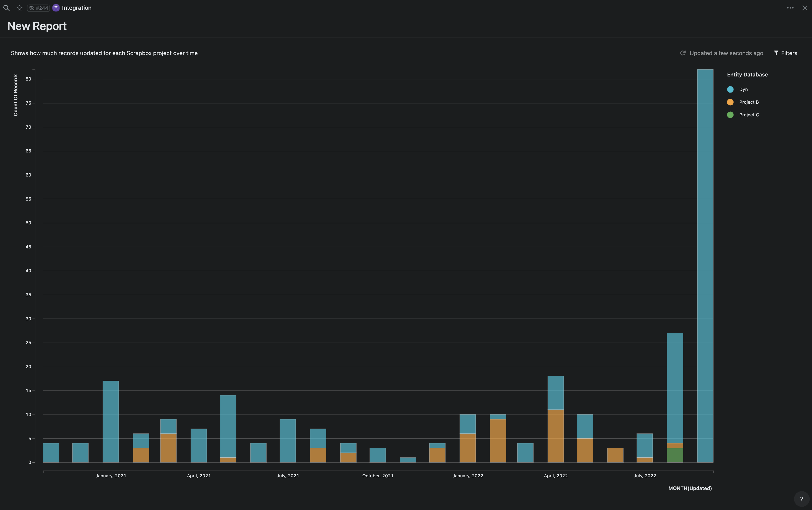Click the 80 y-axis tick label

(x=28, y=79)
